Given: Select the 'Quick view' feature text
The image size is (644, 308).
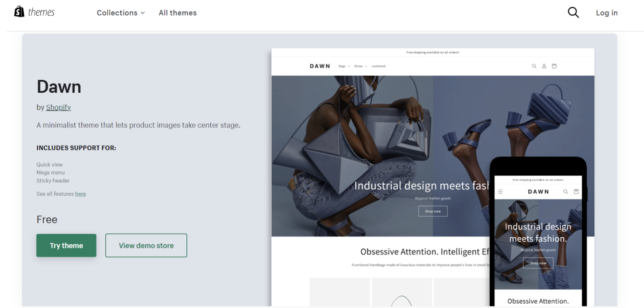Looking at the screenshot, I should point(49,165).
